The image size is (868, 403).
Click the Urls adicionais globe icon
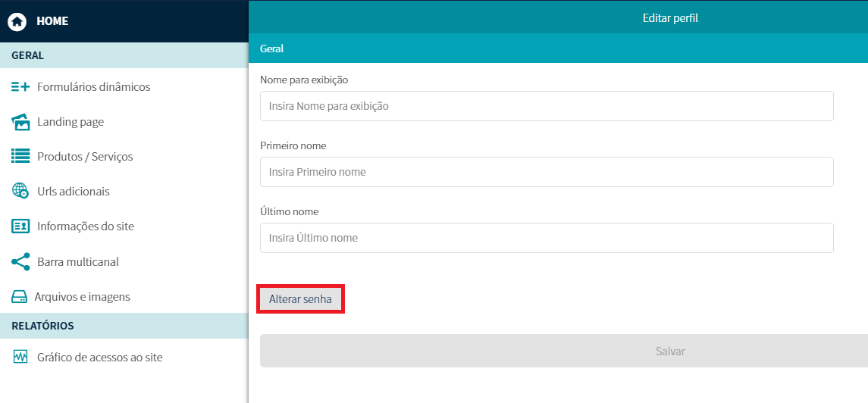pos(20,192)
